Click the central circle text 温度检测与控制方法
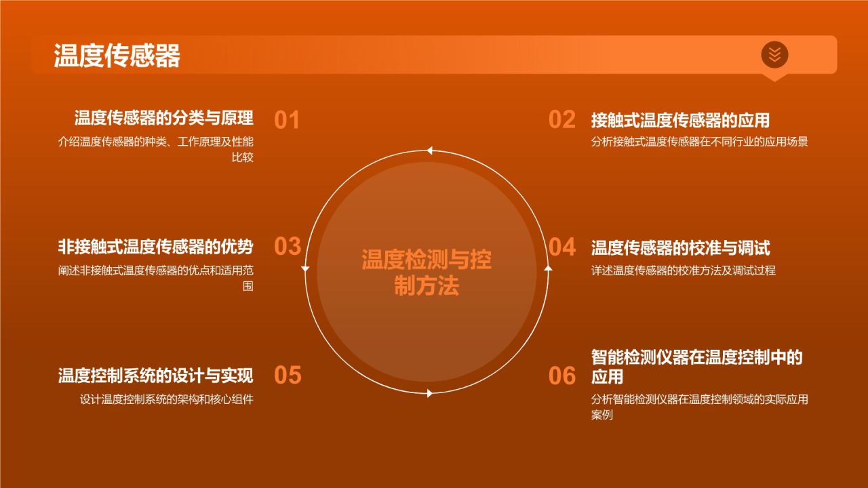Screen dimensions: 868x488 click(x=427, y=272)
